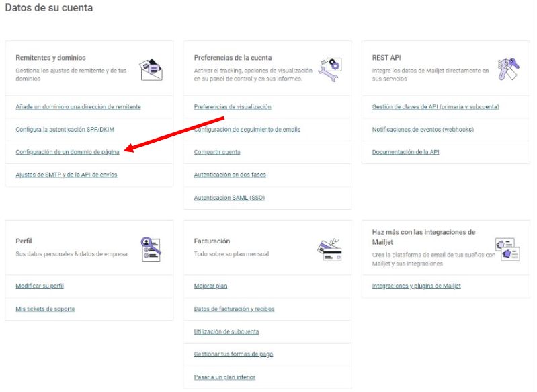The width and height of the screenshot is (537, 392).
Task: Open Autenticación en dos fases
Action: [x=230, y=175]
